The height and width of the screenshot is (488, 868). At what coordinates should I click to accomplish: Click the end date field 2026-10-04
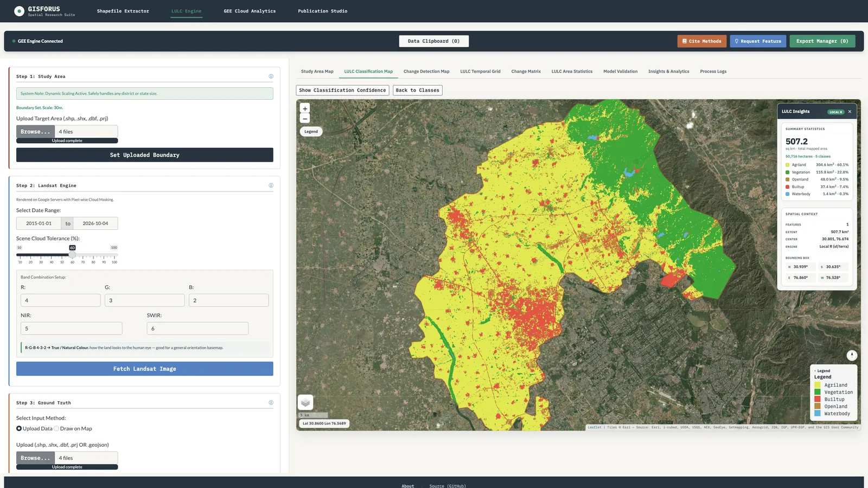pyautogui.click(x=95, y=223)
